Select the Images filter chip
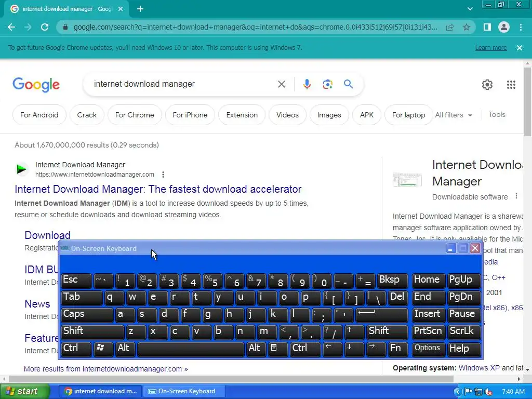 [x=329, y=115]
